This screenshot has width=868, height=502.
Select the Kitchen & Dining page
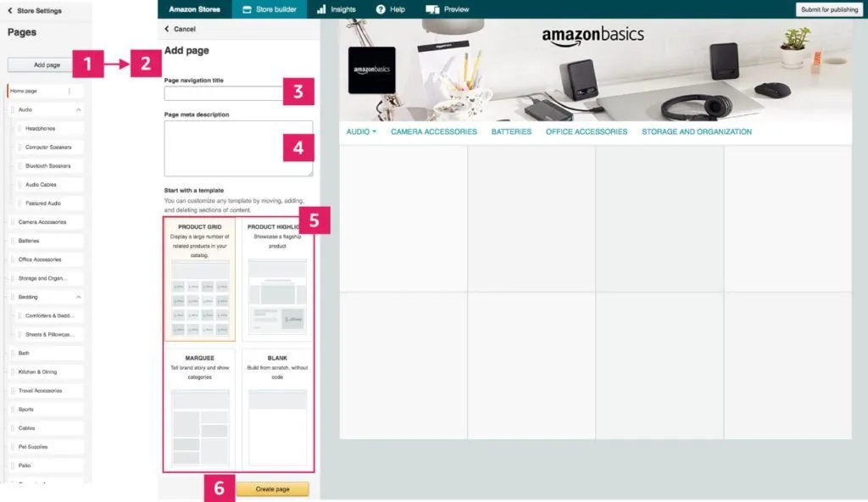(47, 371)
